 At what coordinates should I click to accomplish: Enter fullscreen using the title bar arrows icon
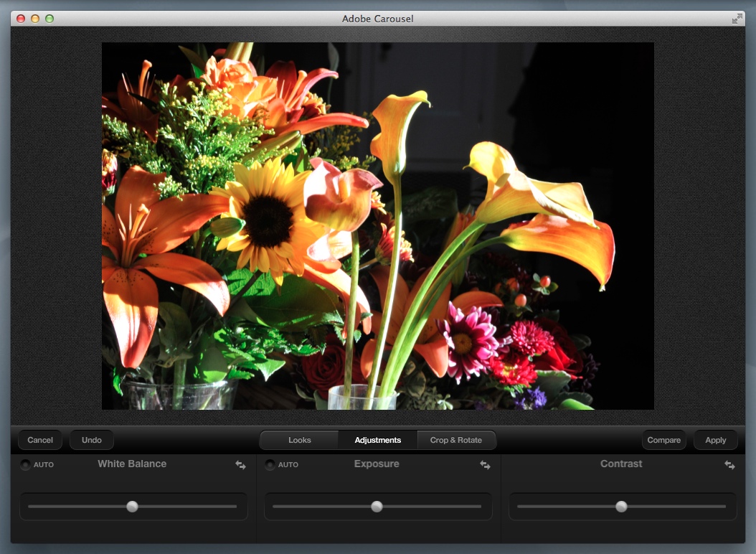tap(737, 19)
